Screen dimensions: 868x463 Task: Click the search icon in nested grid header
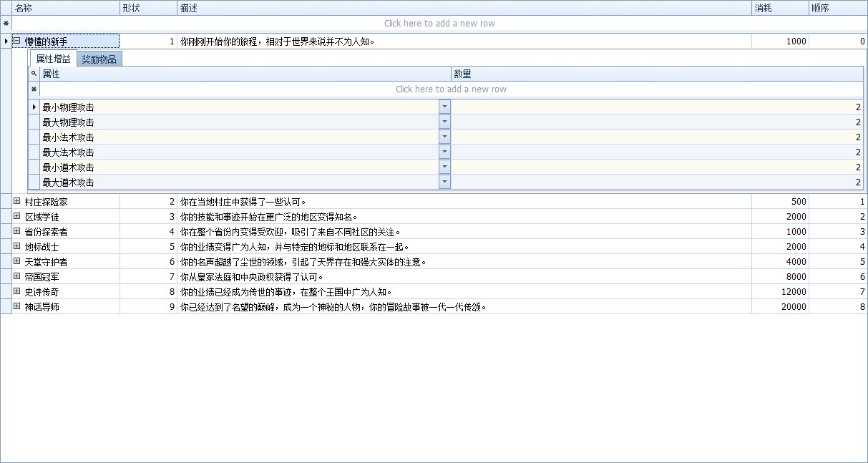tap(34, 74)
